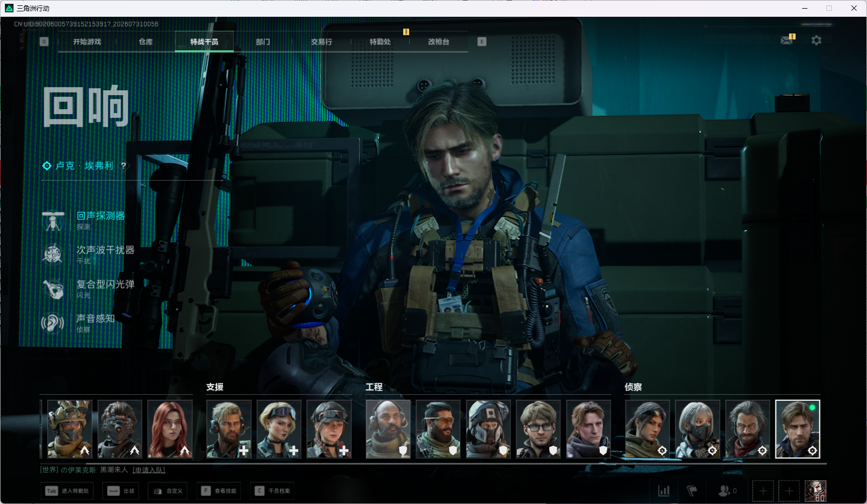Viewport: 867px width, 504px height.
Task: Click the 申请入队 link in chat
Action: coord(149,470)
